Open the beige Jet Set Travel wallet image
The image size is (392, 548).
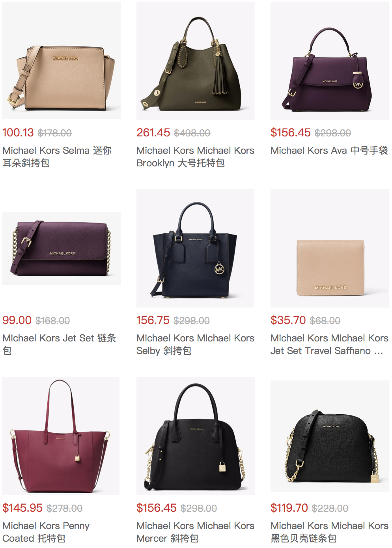pos(330,248)
